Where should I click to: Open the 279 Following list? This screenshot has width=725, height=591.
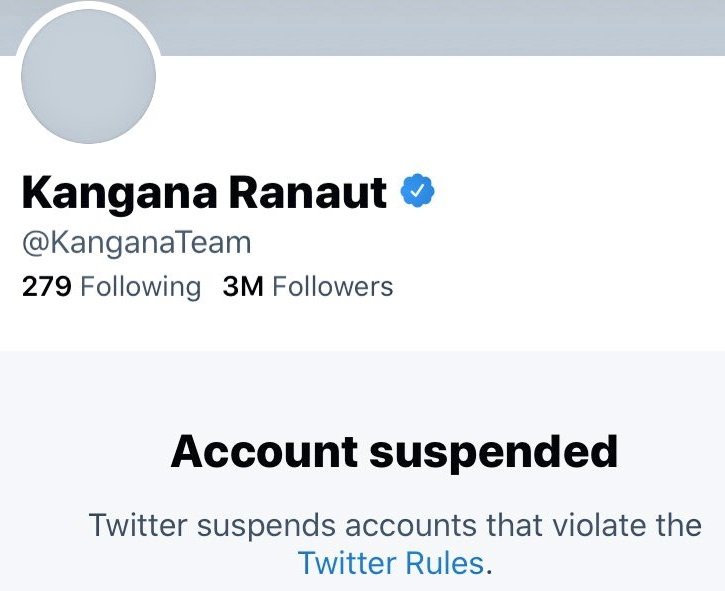point(111,286)
